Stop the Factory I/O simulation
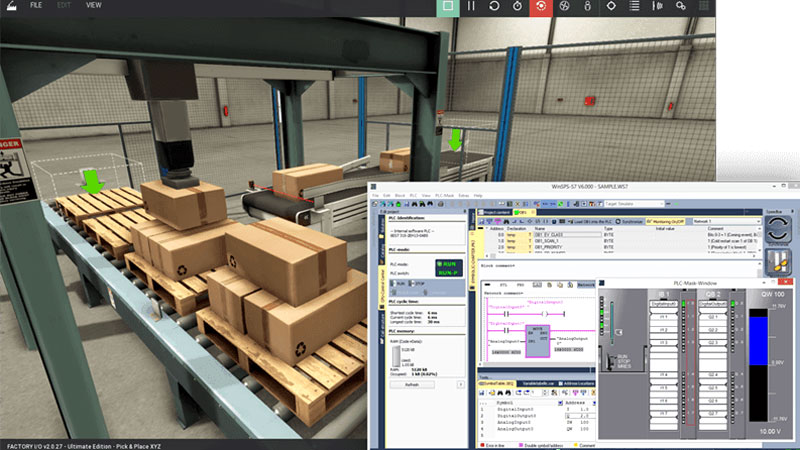Viewport: 800px width, 450px height. pyautogui.click(x=447, y=6)
